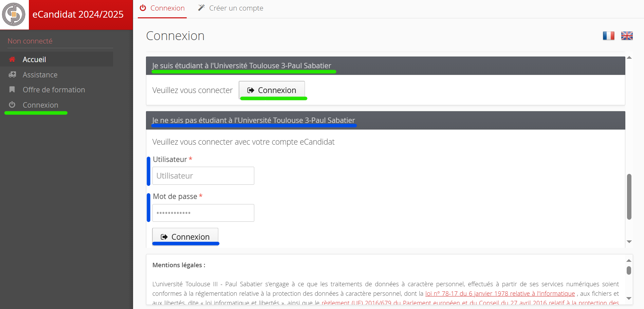Focus the Mot de passe input field

point(203,213)
